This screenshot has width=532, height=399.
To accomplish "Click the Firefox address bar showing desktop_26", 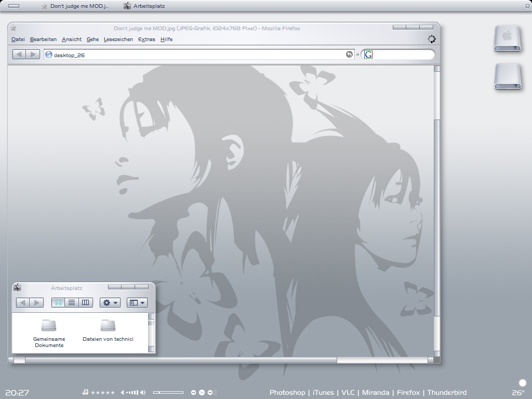I will click(199, 55).
